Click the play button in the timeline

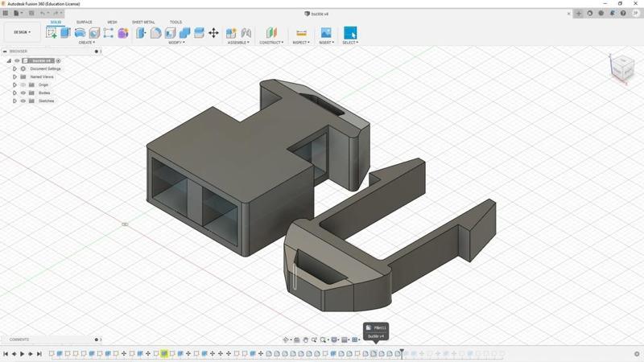pyautogui.click(x=22, y=354)
